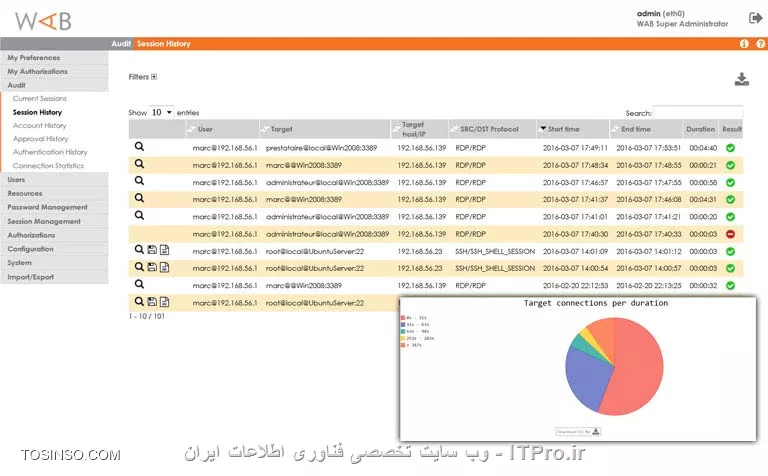Select Connection Statistics in sidebar
The height and width of the screenshot is (476, 768).
[x=48, y=166]
